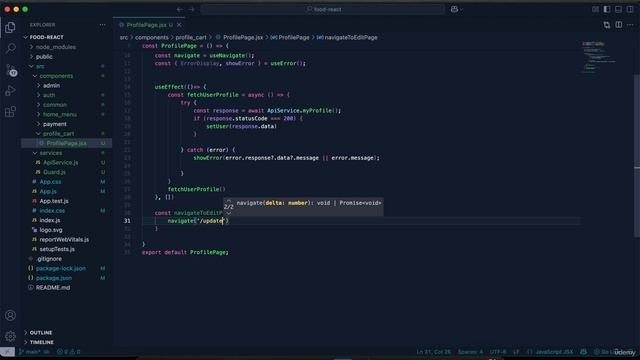Screen dimensions: 640x360
Task: Click the command center search box
Action: (323, 9)
